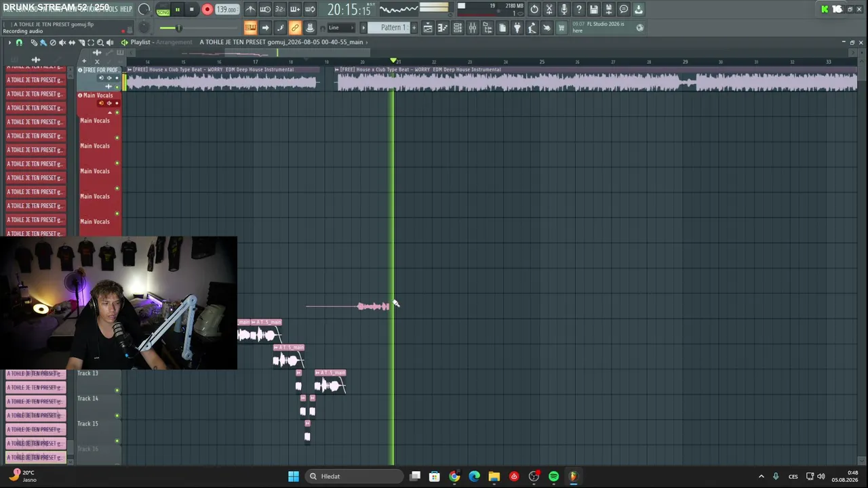Click the 20:15:15 time display
Viewport: 868px width, 488px height.
click(349, 9)
